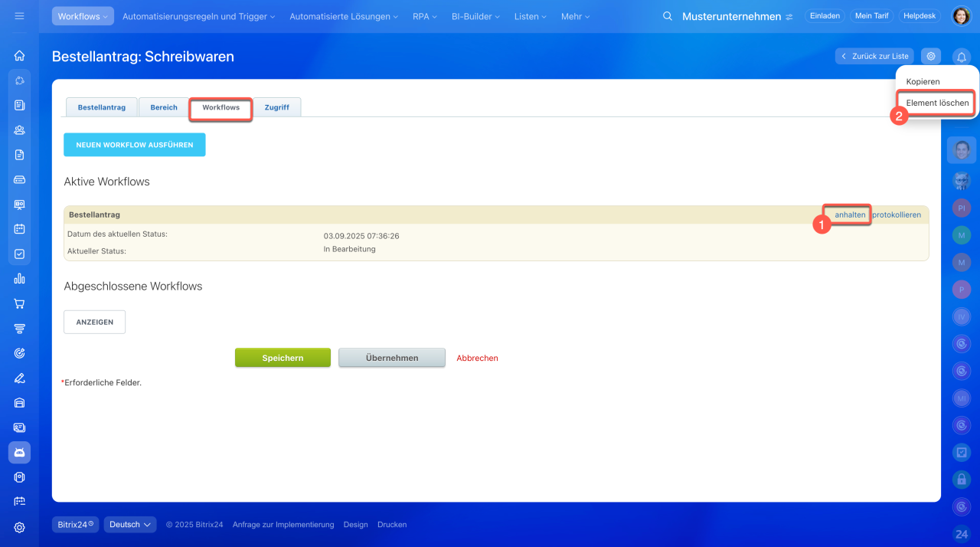This screenshot has height=547, width=980.
Task: Open the IV avatar in right panel
Action: [962, 316]
